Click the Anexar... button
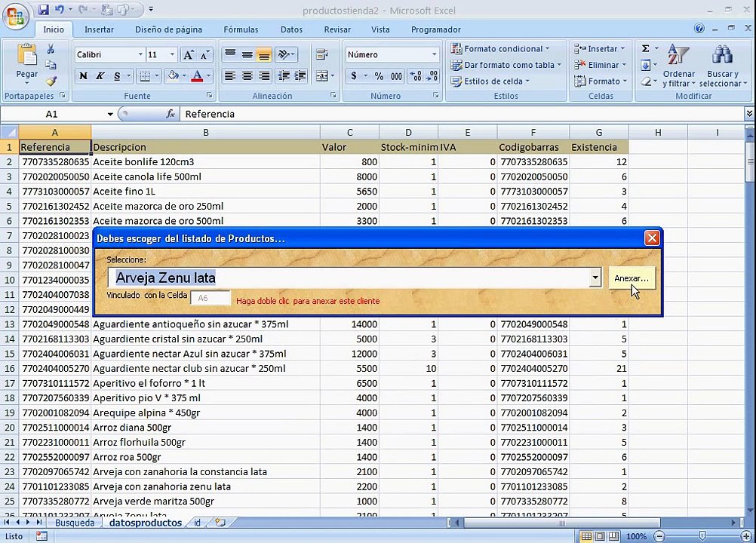 pyautogui.click(x=632, y=278)
